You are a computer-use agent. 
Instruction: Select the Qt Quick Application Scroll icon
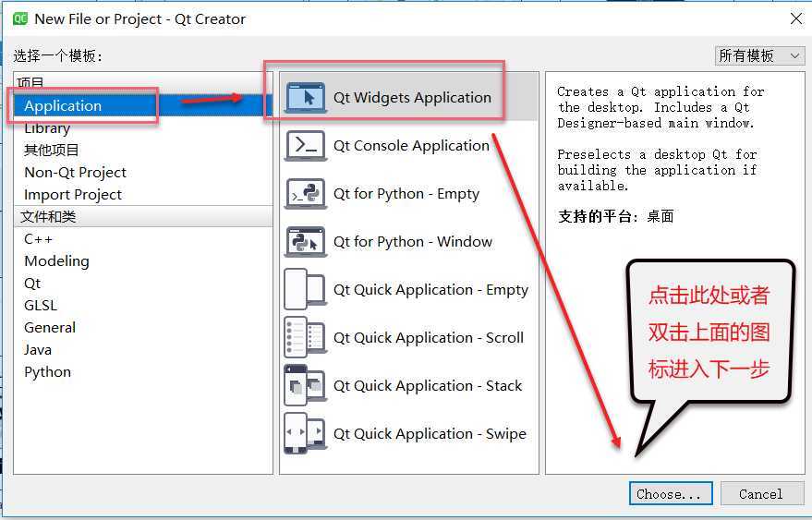pyautogui.click(x=306, y=338)
